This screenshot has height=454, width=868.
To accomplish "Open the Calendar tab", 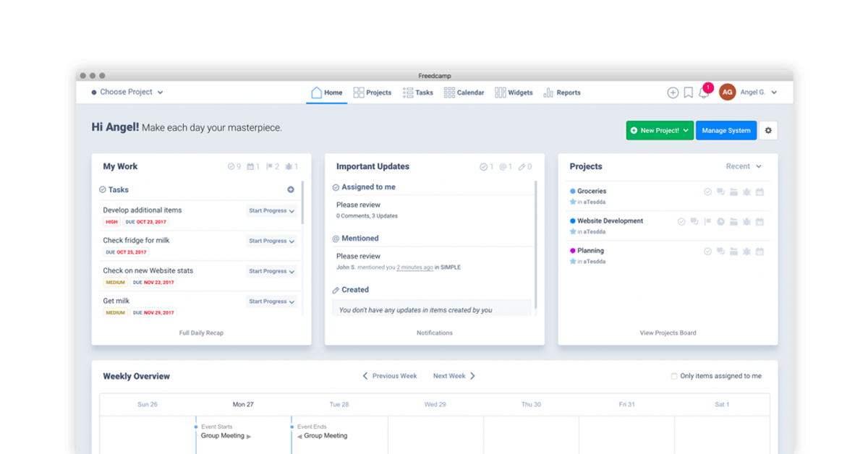I will 464,93.
